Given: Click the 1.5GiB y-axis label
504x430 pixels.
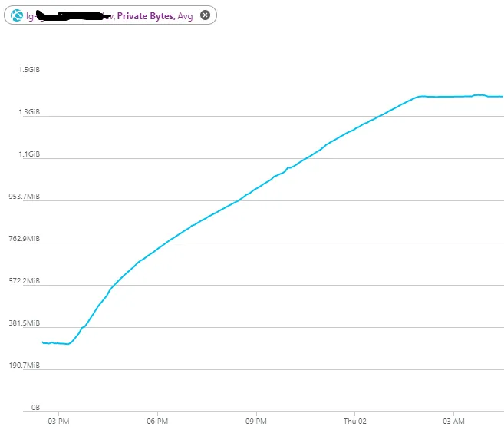Looking at the screenshot, I should tap(29, 70).
